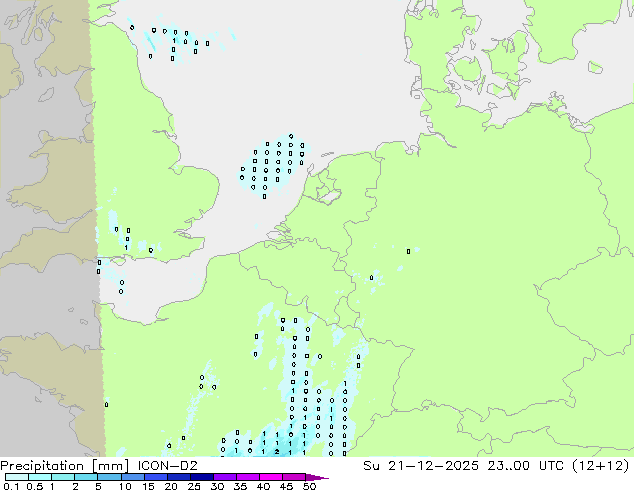
Task: Pick the 25–30 mm navy legend swatch
Action: (x=202, y=477)
